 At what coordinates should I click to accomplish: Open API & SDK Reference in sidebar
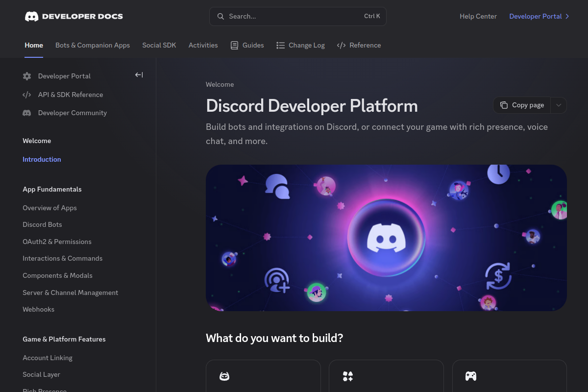(71, 95)
